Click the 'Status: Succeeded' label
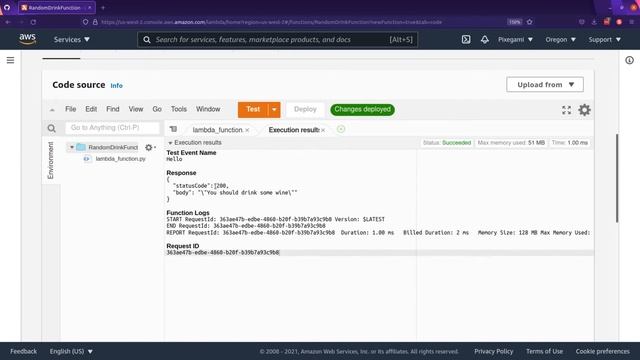This screenshot has width=640, height=360. coord(447,143)
